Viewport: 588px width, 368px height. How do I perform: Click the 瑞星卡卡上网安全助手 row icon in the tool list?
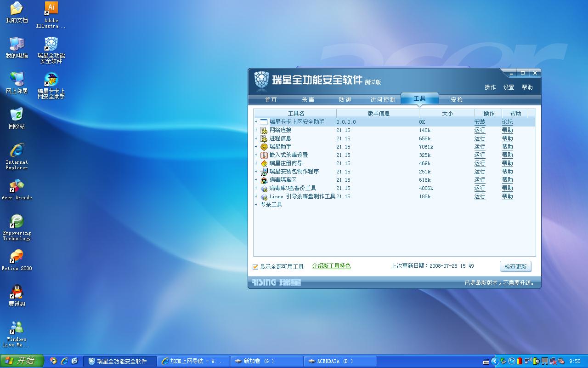264,122
